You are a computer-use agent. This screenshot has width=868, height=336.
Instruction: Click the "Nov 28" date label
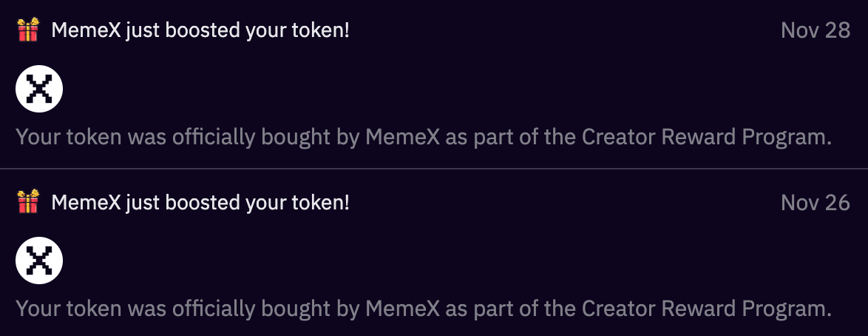click(x=815, y=31)
